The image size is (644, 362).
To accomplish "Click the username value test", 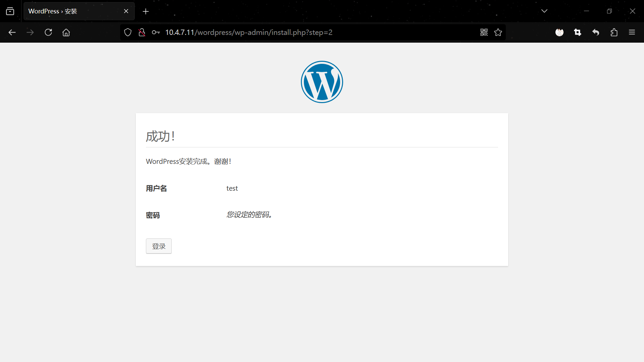I will 232,188.
